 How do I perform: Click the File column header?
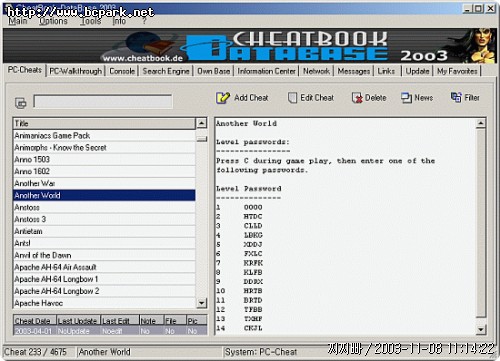point(175,320)
